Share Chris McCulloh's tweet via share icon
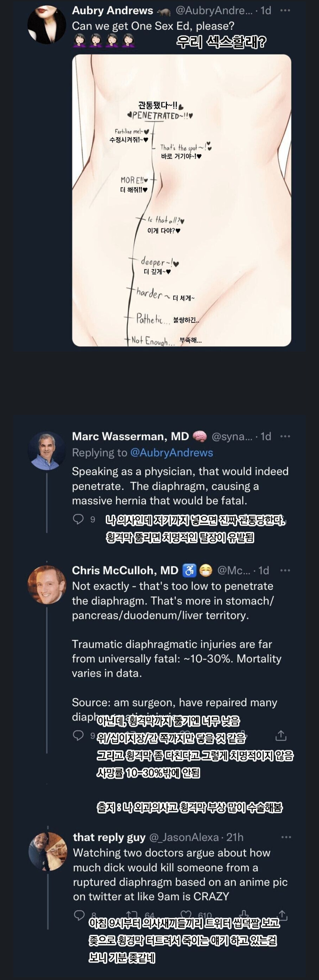This screenshot has height=980, width=319. (280, 735)
